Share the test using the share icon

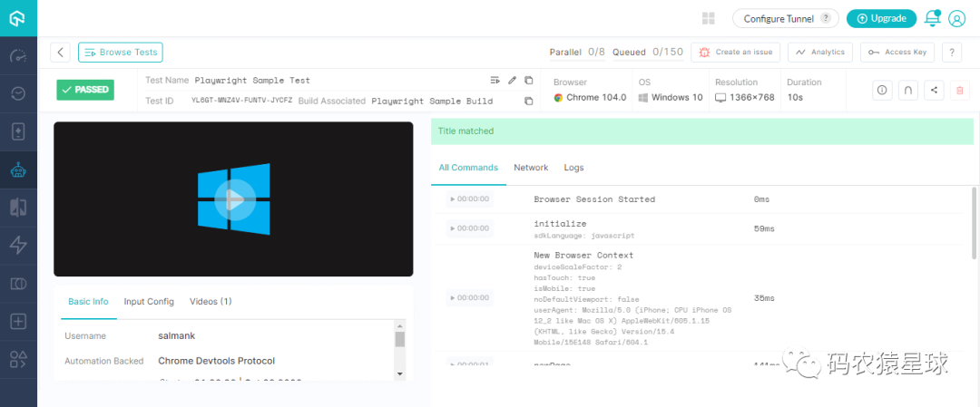pyautogui.click(x=934, y=90)
